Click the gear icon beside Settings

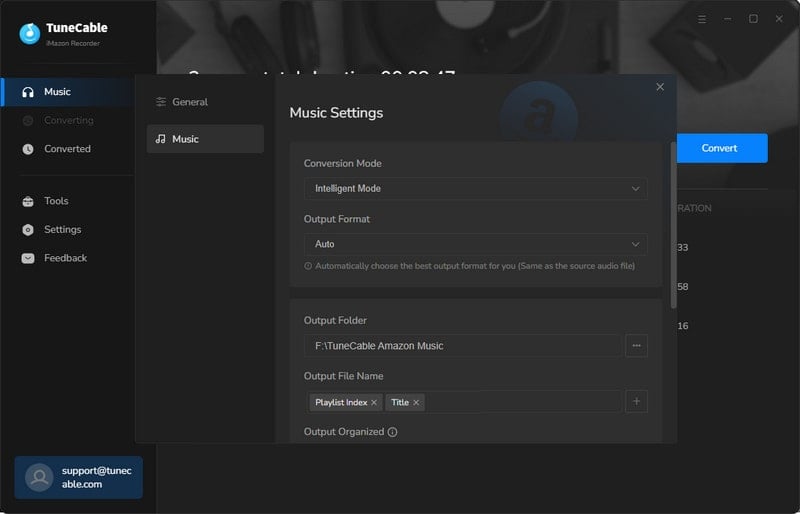pos(28,230)
